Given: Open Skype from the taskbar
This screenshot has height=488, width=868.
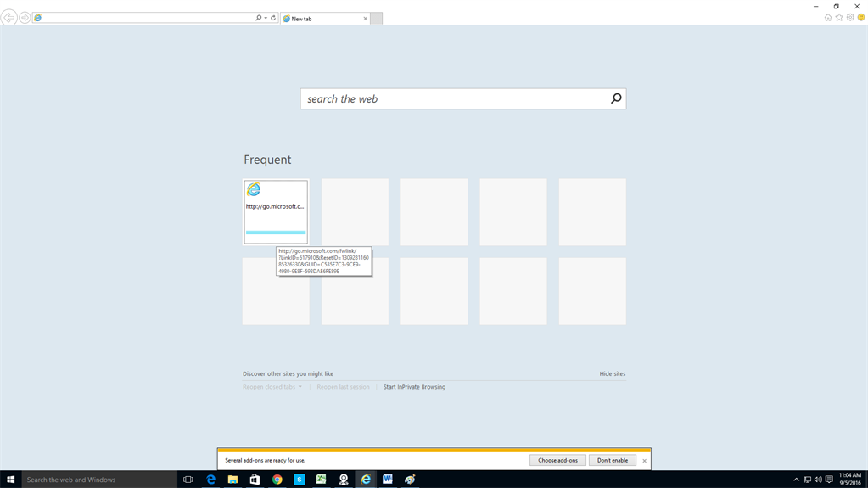Looking at the screenshot, I should [299, 480].
